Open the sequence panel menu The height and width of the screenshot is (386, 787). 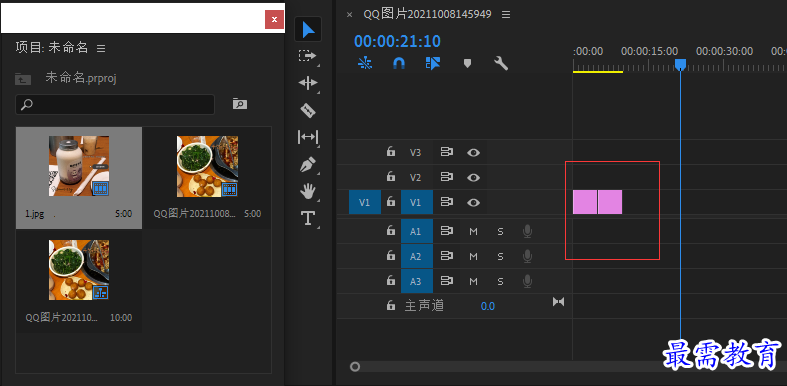pyautogui.click(x=506, y=15)
